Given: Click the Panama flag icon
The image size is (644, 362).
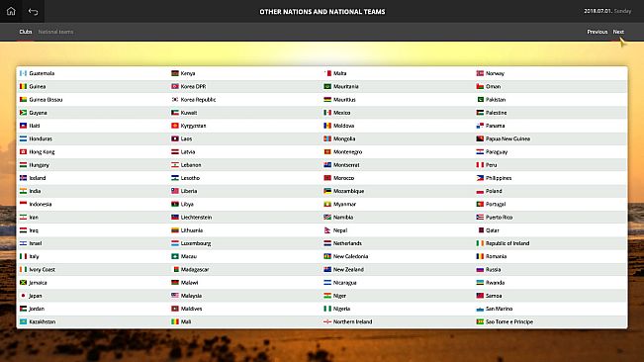Looking at the screenshot, I should [x=480, y=126].
